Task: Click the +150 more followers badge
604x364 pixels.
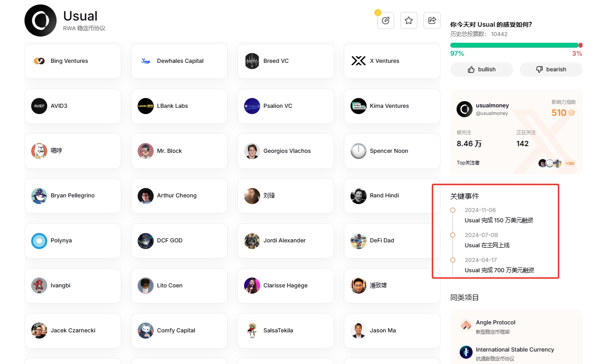Action: click(x=570, y=164)
